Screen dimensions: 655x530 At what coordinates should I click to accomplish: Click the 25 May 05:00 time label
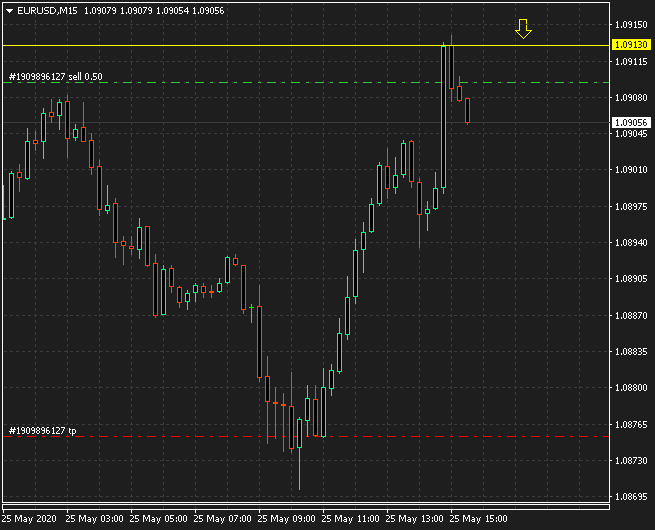coord(158,519)
